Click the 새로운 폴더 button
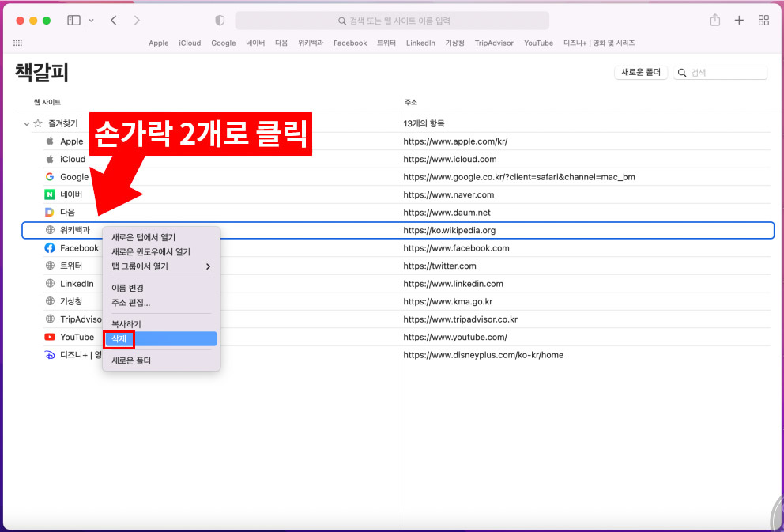 pos(641,72)
